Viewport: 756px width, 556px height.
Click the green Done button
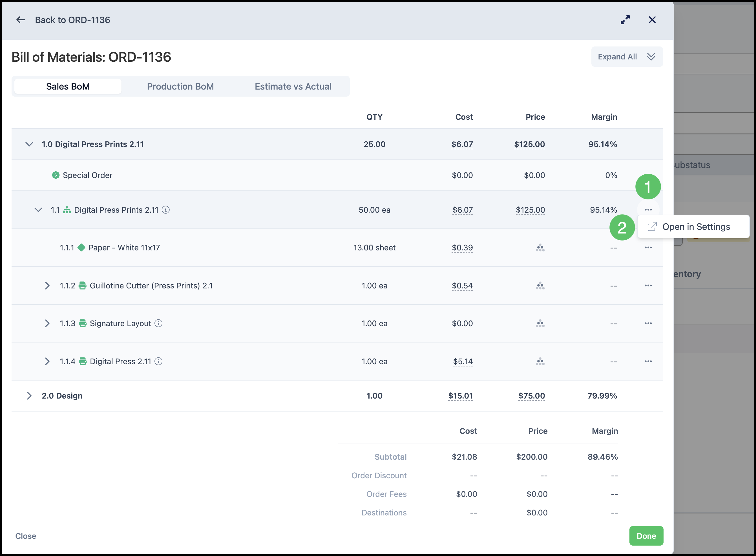pyautogui.click(x=646, y=536)
